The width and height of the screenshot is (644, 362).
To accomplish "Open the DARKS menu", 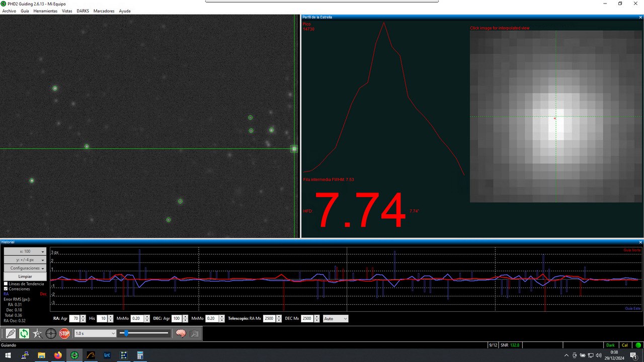I will click(x=83, y=11).
